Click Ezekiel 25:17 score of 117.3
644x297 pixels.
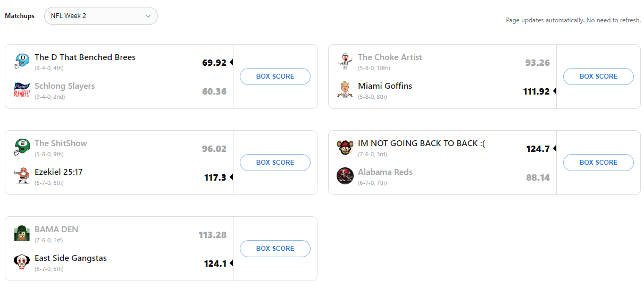pyautogui.click(x=215, y=177)
